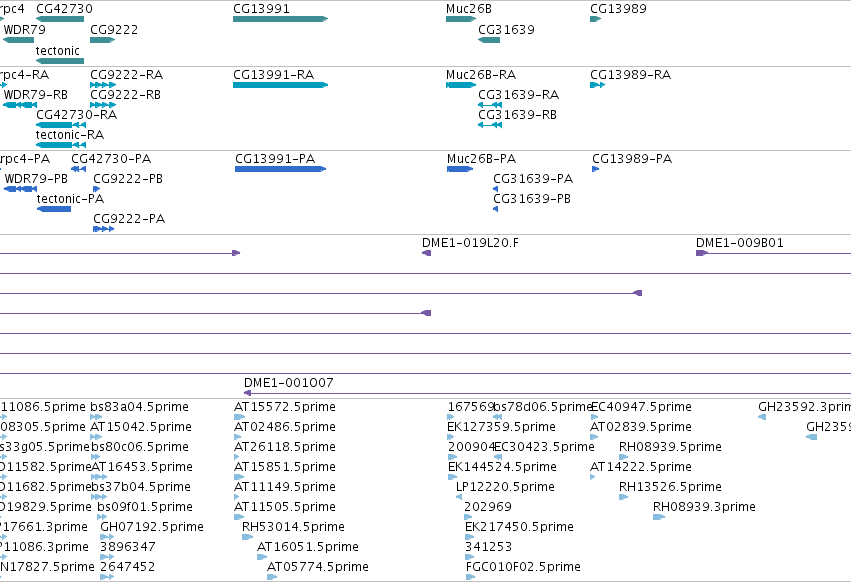851x582 pixels.
Task: Open EST AT15851.5prime
Action: [284, 467]
